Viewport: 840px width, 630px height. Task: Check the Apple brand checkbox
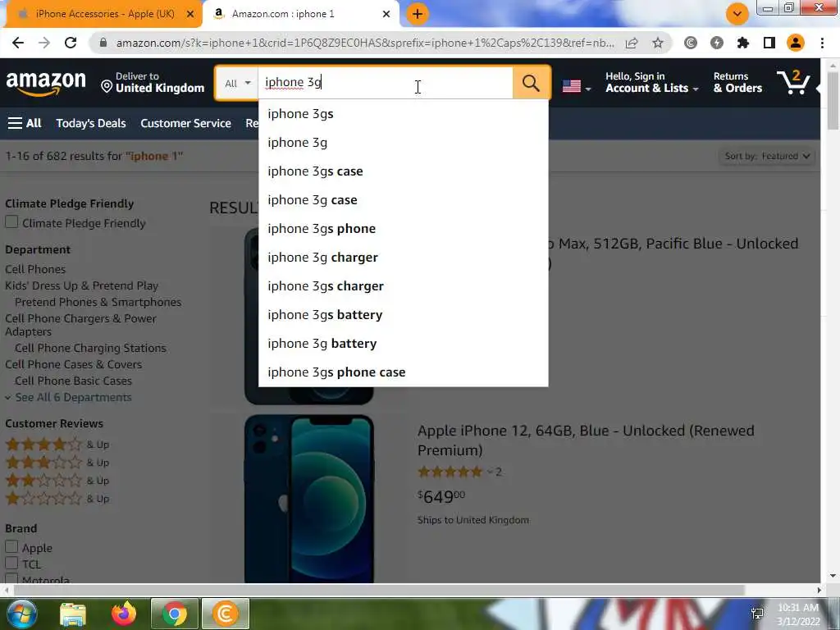click(x=11, y=546)
